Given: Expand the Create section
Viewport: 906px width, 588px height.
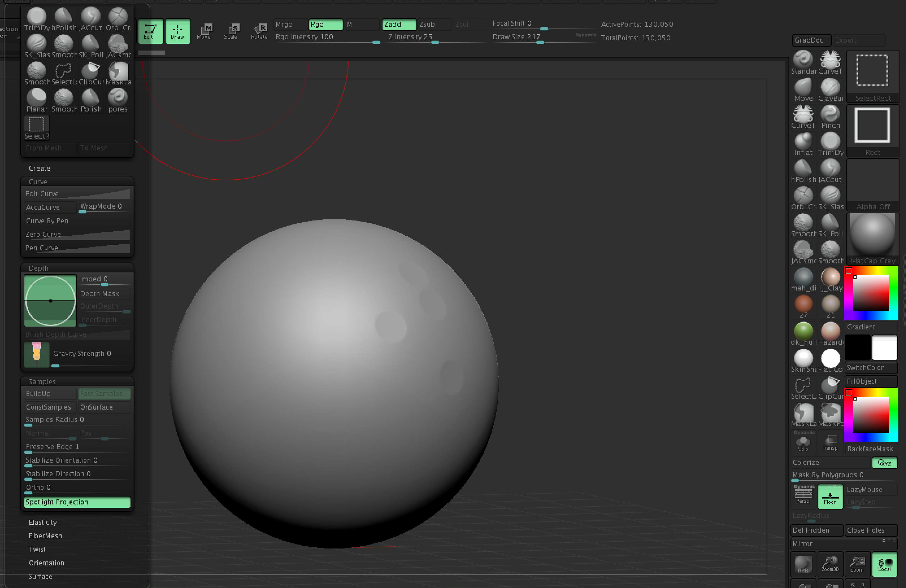Looking at the screenshot, I should point(40,168).
